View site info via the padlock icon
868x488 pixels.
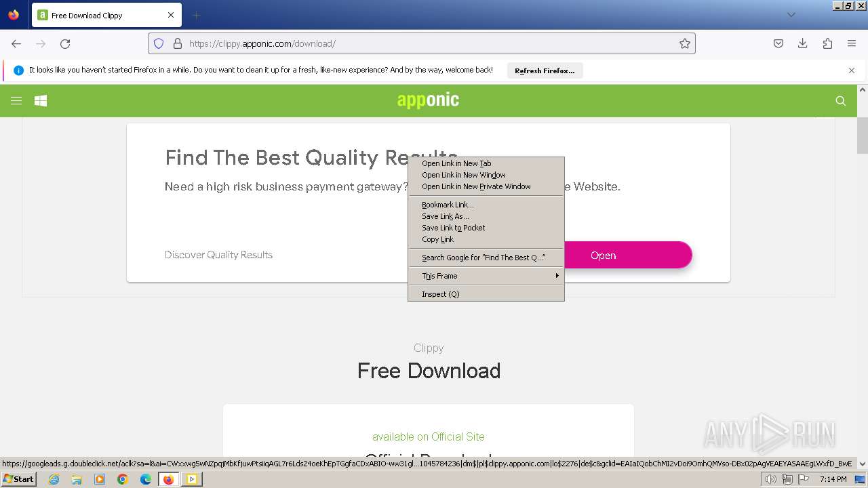click(x=178, y=43)
